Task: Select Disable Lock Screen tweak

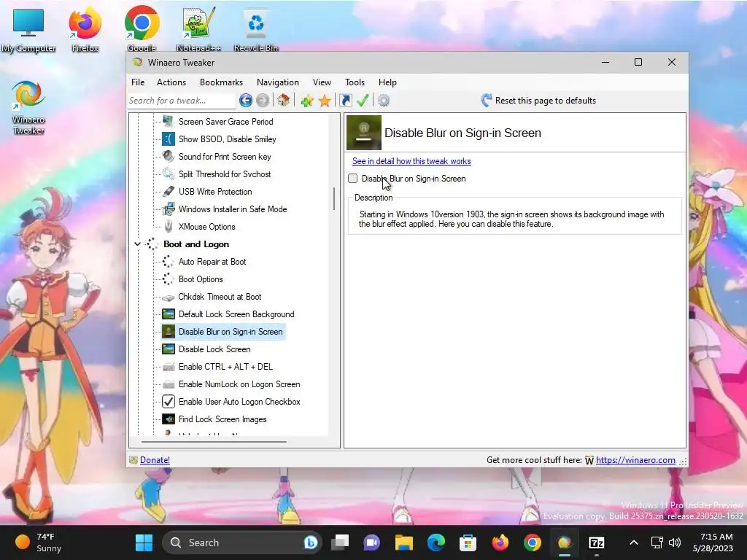Action: 214,349
